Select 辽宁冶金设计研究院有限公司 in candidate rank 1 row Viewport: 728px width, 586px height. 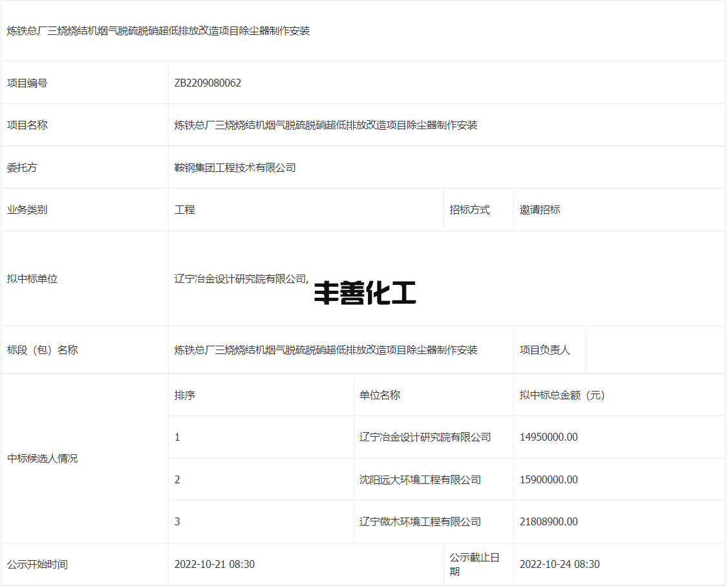[x=425, y=437]
